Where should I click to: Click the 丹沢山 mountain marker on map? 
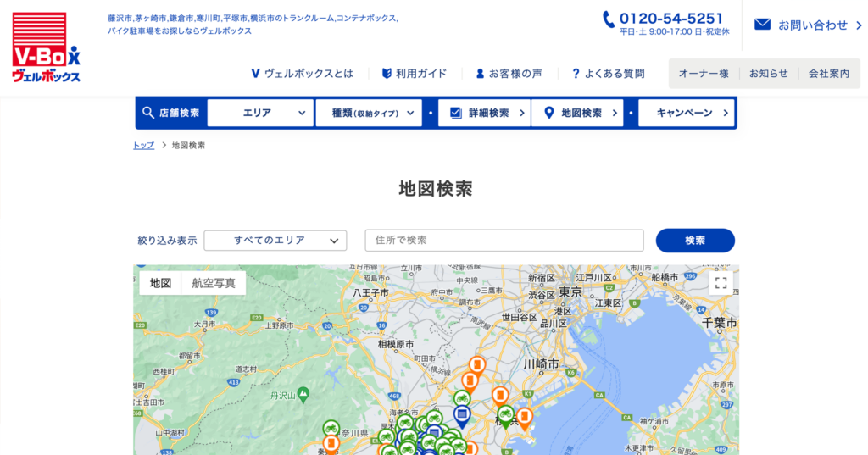[x=303, y=391]
